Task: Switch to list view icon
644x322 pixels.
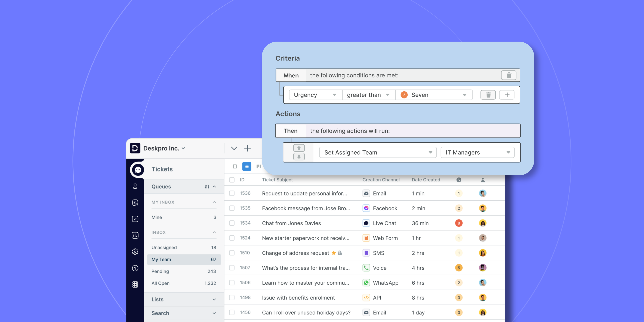Action: (247, 167)
